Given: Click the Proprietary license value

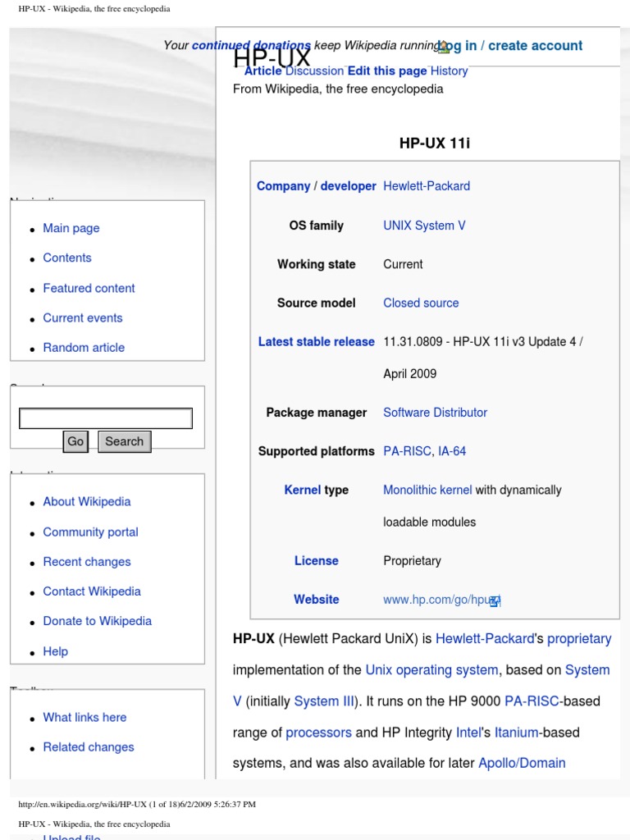Looking at the screenshot, I should (412, 561).
